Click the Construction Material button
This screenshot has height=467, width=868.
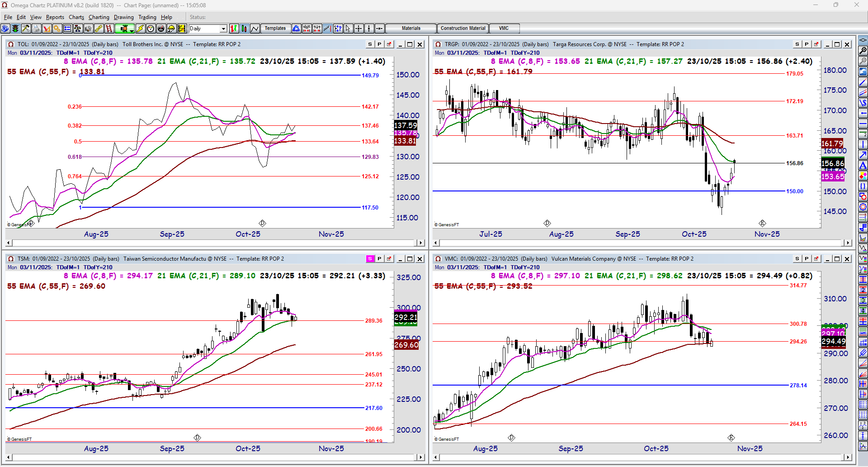coord(463,29)
